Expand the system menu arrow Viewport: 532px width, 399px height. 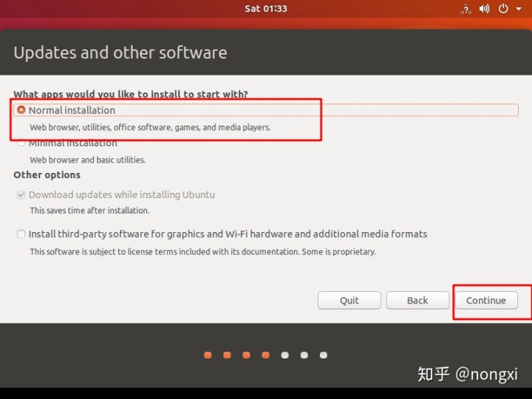(519, 9)
